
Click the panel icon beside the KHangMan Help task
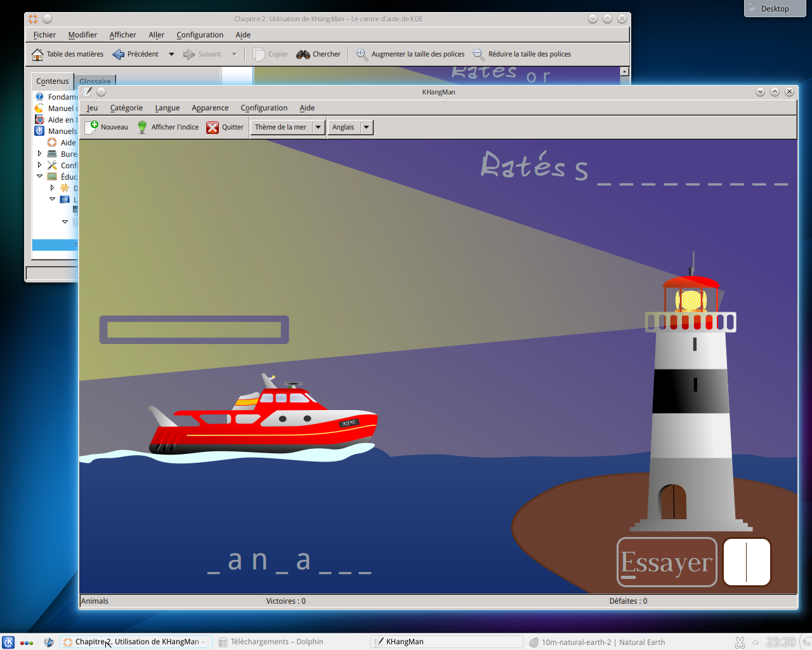pyautogui.click(x=48, y=642)
